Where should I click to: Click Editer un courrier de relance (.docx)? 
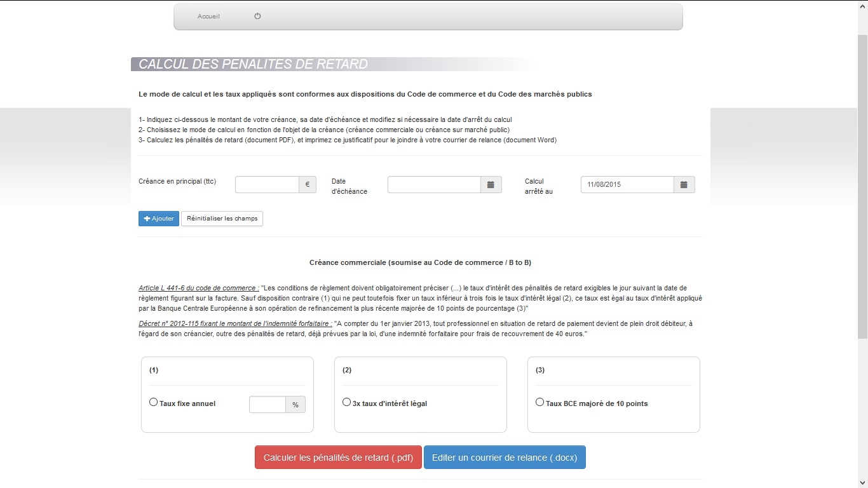505,457
